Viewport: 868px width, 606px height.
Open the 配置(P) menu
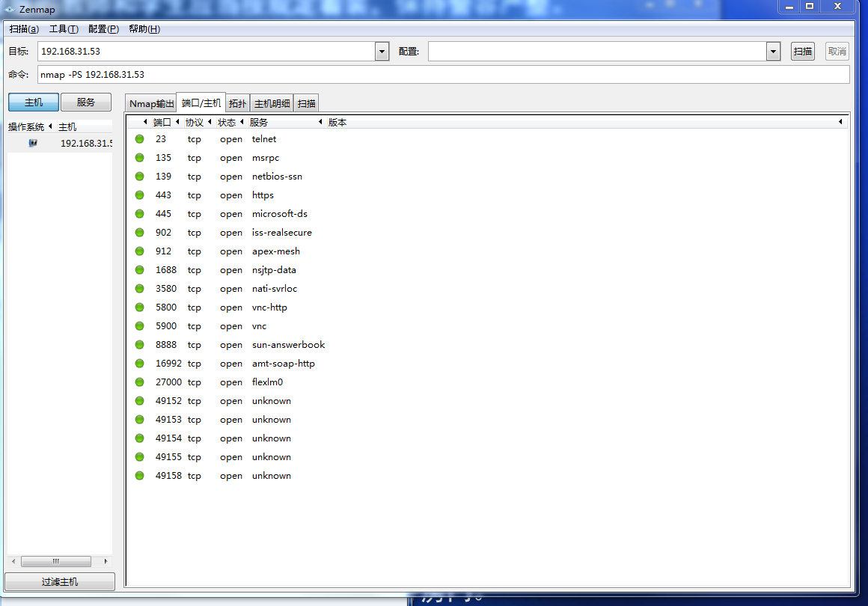click(103, 28)
